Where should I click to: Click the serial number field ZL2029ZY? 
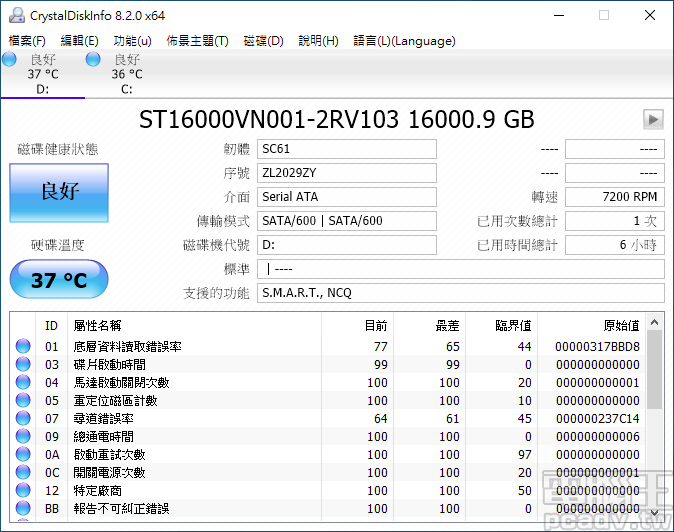347,173
